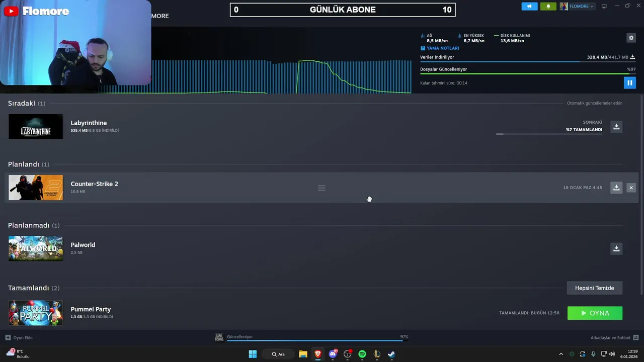Screen dimensions: 644x362
Task: Select the Counter-Strike 2 title
Action: (95, 184)
